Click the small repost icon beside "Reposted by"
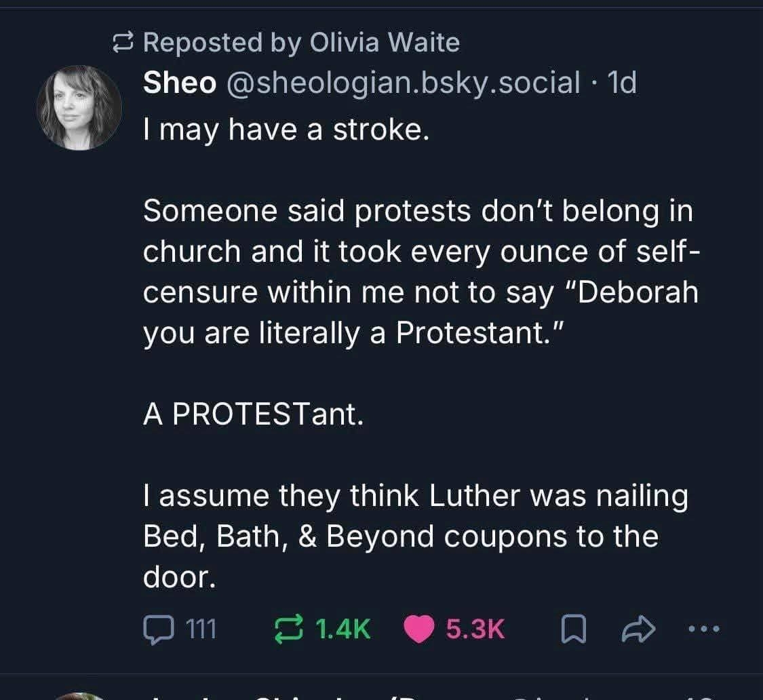This screenshot has height=700, width=763. tap(123, 43)
